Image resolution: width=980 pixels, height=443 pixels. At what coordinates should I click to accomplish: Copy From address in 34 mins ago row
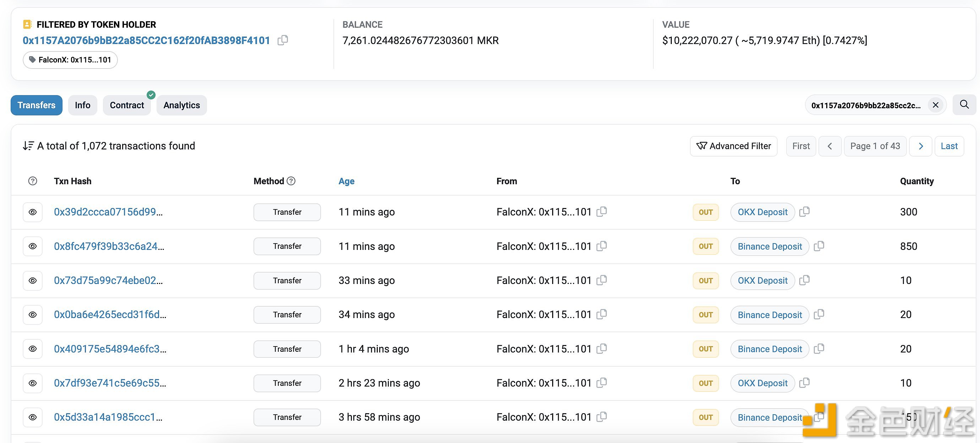click(x=601, y=314)
